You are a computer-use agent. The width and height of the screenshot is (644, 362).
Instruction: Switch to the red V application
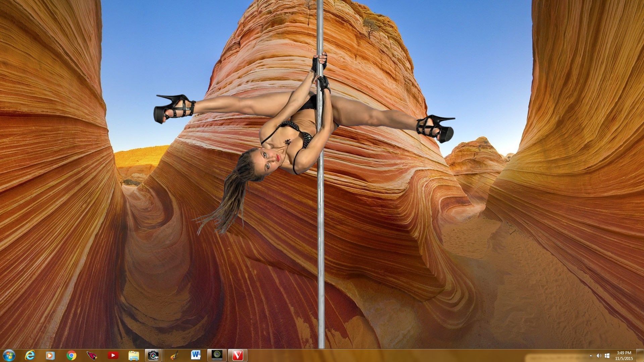(237, 355)
